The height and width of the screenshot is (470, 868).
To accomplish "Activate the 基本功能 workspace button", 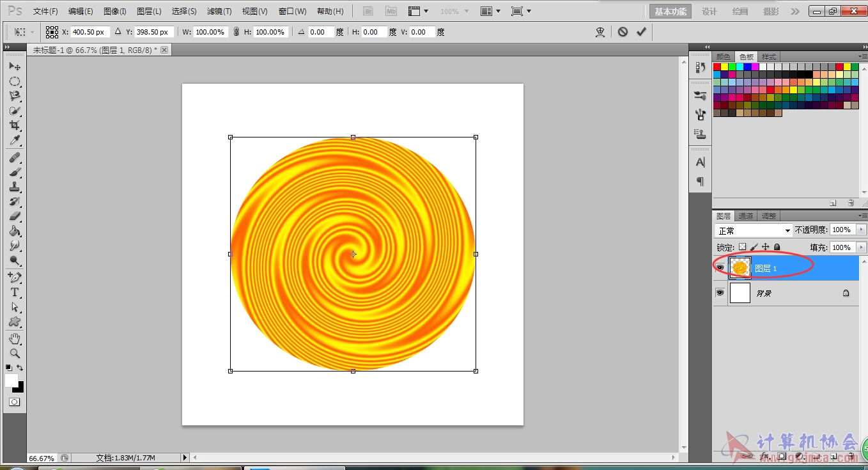I will [670, 12].
